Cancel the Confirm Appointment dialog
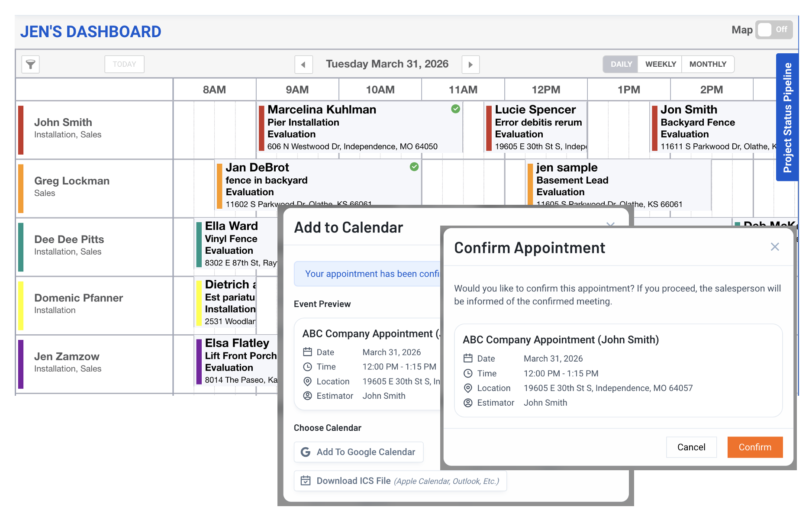Screen dimensions: 812x517 tap(691, 447)
